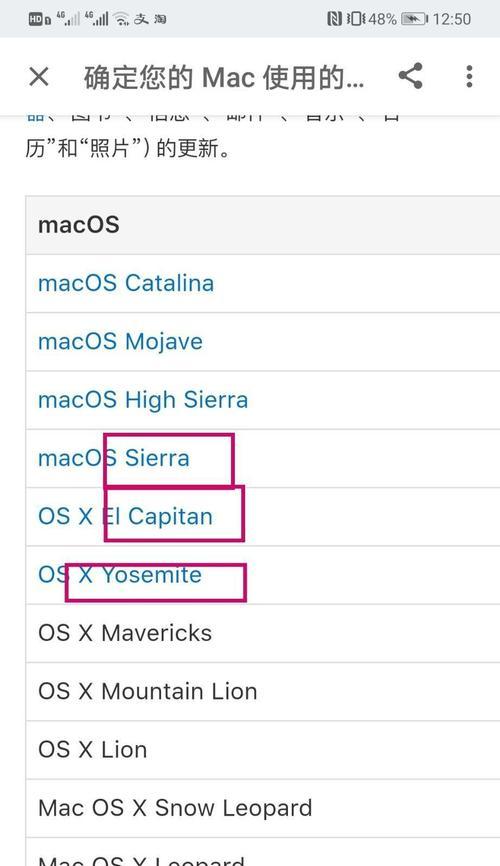500x866 pixels.
Task: Open the macOS High Sierra link
Action: 143,400
